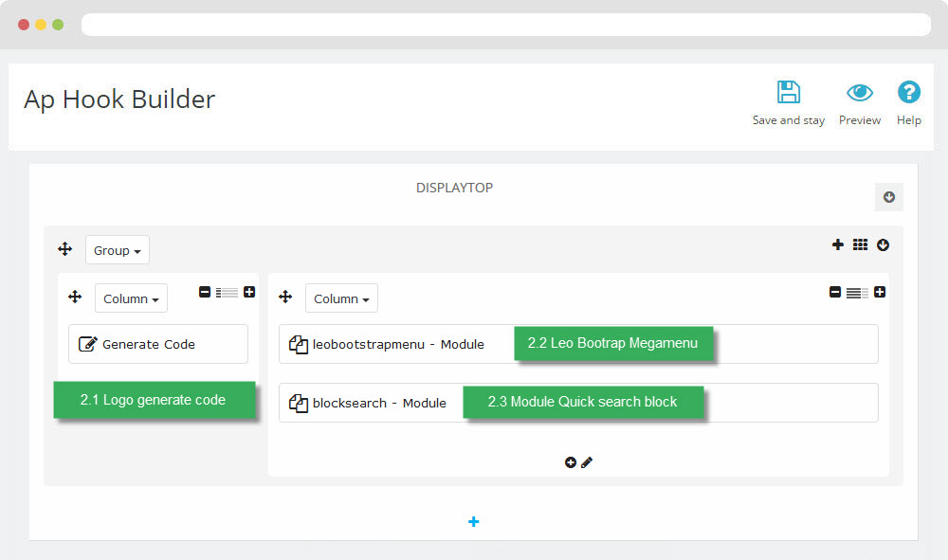Reduce the leobootstrapmenu column width with the minus icon
The image size is (948, 560).
pyautogui.click(x=835, y=293)
